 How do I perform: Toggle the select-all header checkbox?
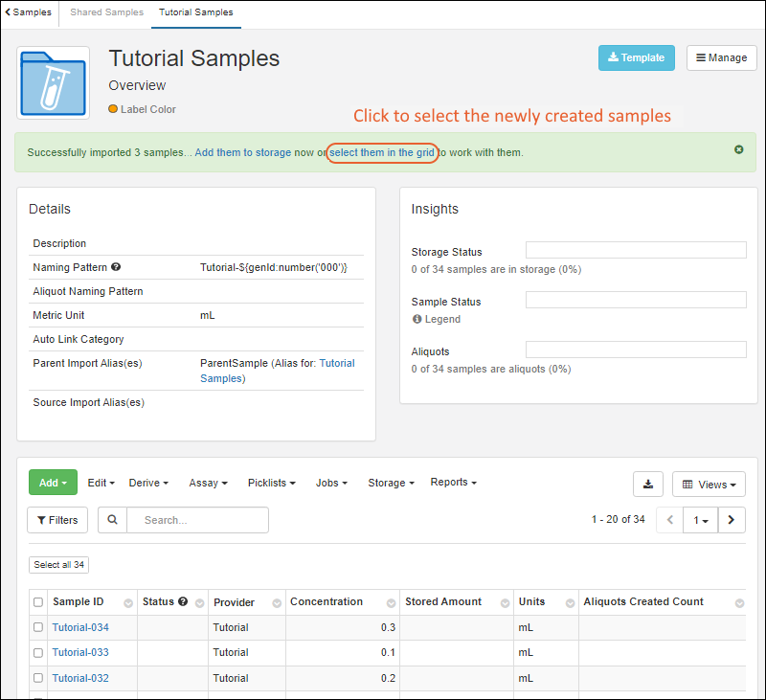coord(38,602)
